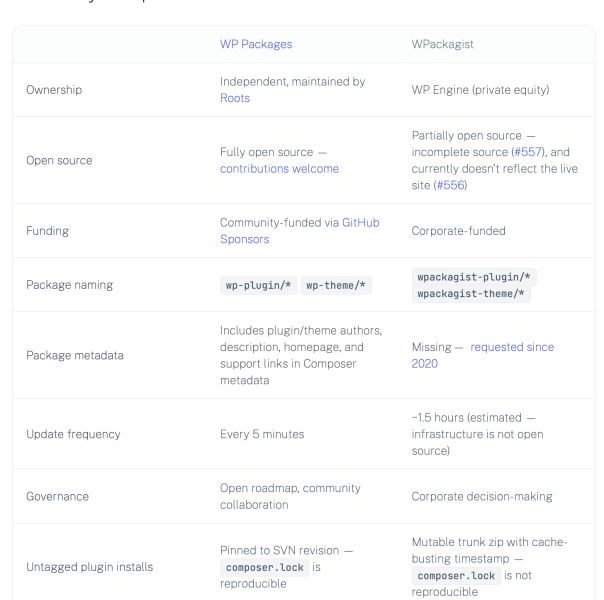Click the WPackagist column header
Image resolution: width=604 pixels, height=600 pixels.
[x=443, y=44]
